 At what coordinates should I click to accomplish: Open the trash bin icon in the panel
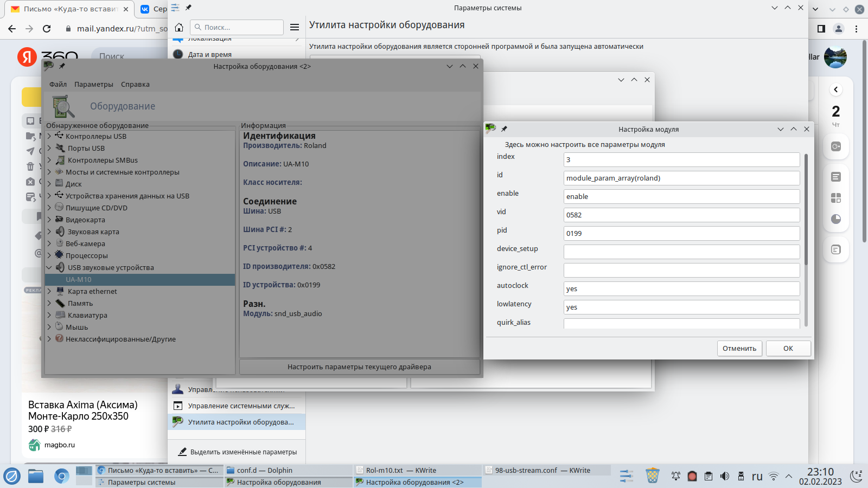pyautogui.click(x=652, y=476)
